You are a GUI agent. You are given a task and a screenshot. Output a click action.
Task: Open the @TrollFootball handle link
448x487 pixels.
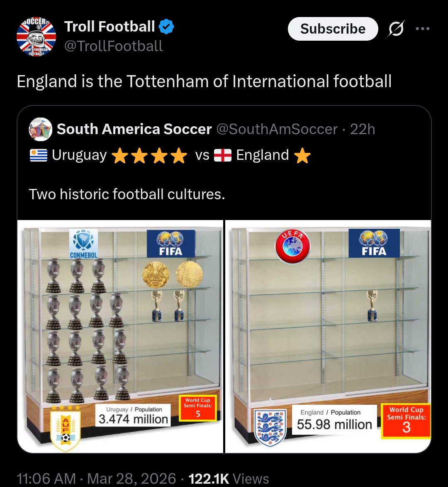coord(113,46)
